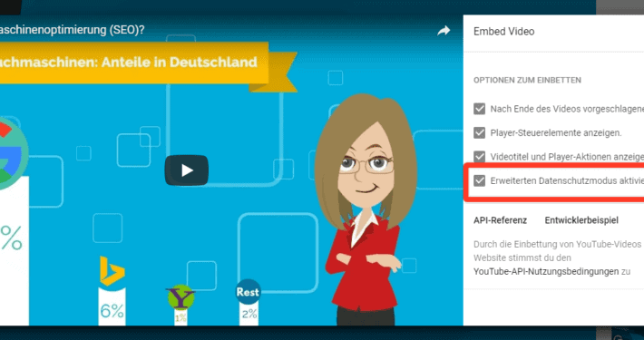Toggle 'Nach Ende des Videos vorgeschlagene' checkbox

tap(479, 109)
